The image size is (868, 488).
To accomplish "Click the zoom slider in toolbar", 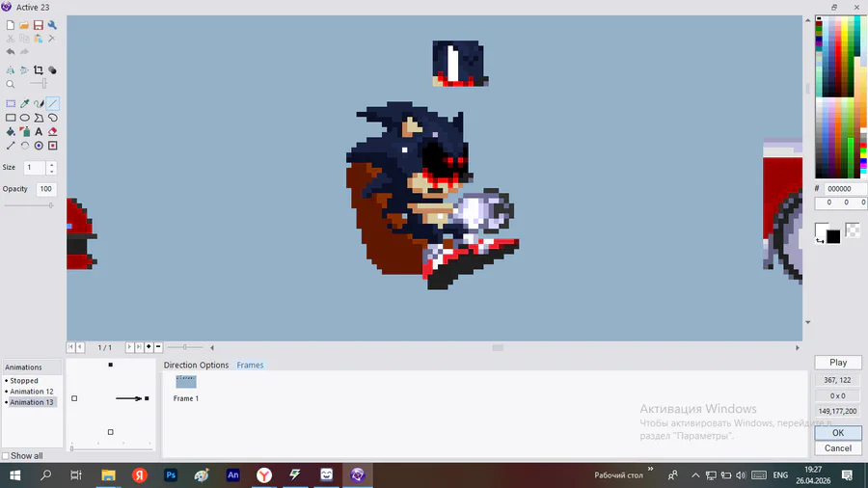I will (39, 84).
